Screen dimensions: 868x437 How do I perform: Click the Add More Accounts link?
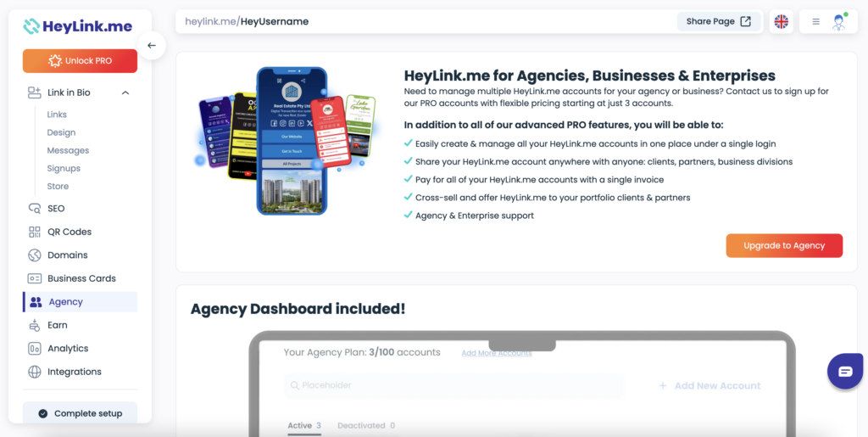coord(497,353)
